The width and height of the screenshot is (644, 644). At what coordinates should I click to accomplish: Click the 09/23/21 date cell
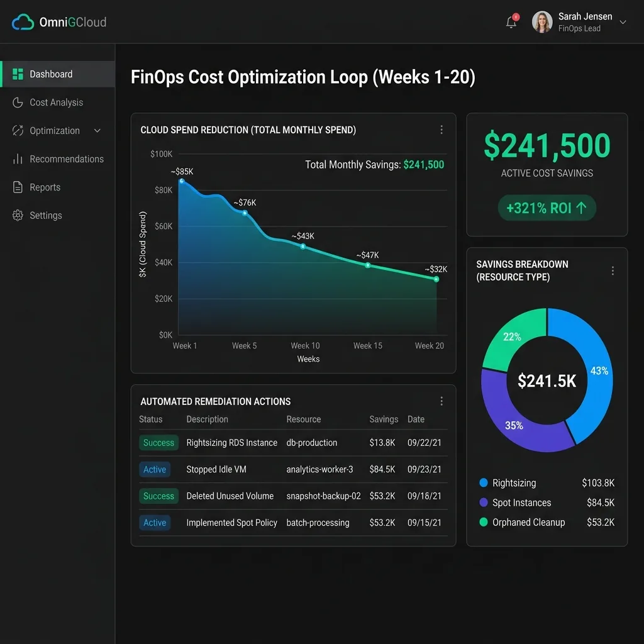point(425,469)
